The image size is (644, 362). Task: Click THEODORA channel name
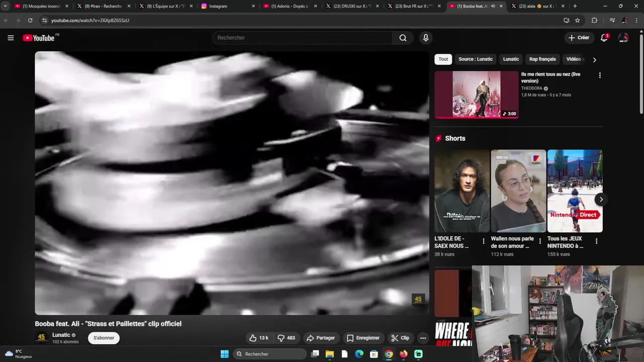pos(531,88)
